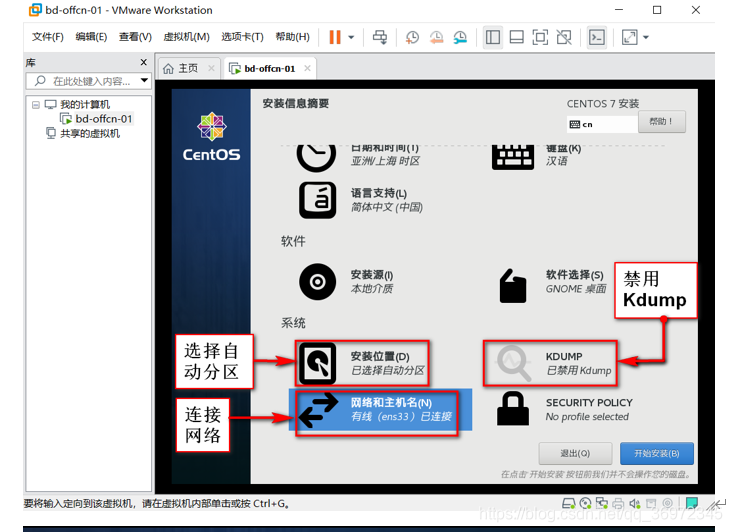Close the 库 library panel
This screenshot has width=732, height=532.
coord(144,62)
